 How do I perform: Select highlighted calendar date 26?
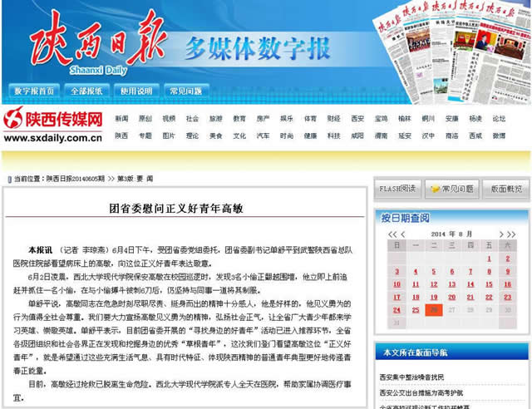pyautogui.click(x=434, y=310)
